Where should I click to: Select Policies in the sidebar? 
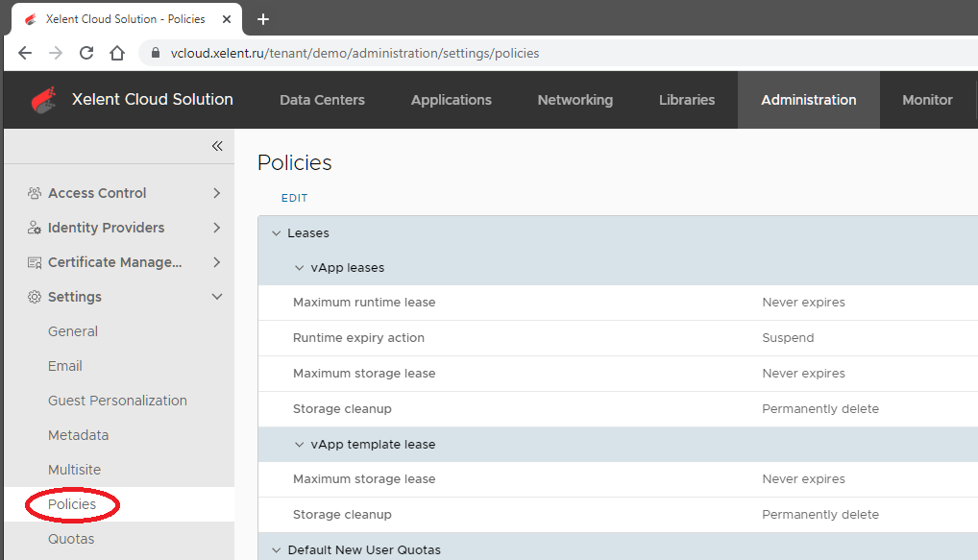pos(72,504)
